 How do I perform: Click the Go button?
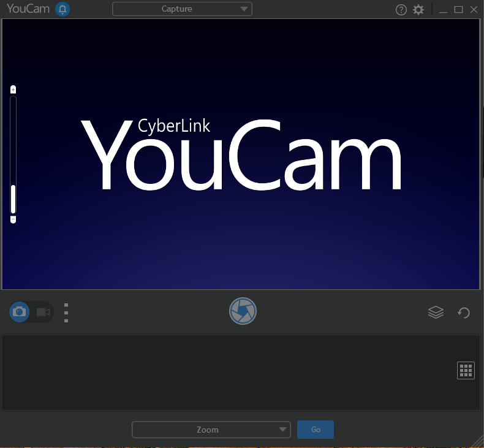[x=316, y=430]
